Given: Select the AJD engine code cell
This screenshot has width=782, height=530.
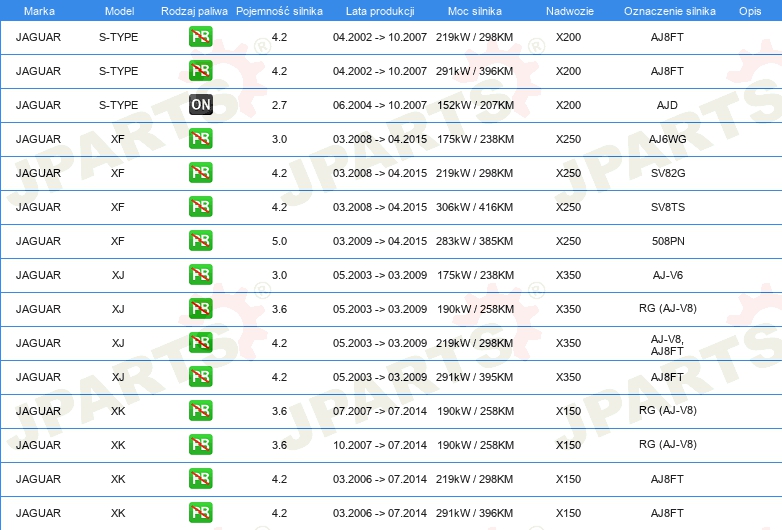Looking at the screenshot, I should tap(667, 105).
